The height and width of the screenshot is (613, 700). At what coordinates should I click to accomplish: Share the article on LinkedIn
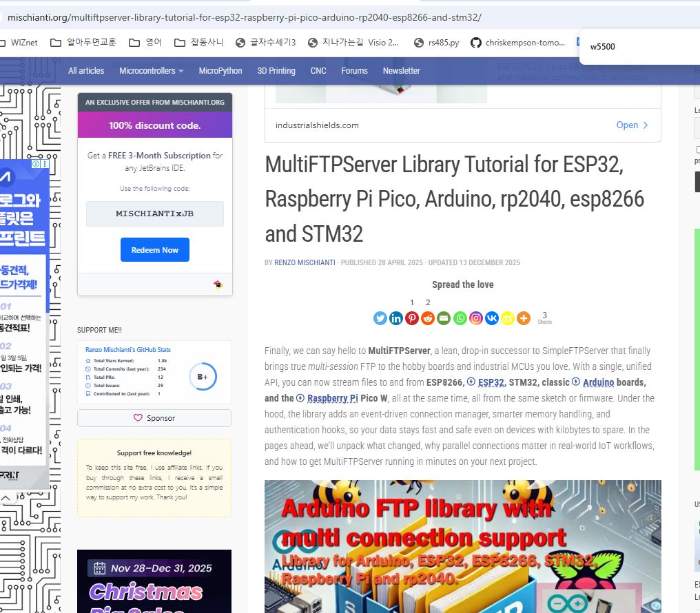396,318
